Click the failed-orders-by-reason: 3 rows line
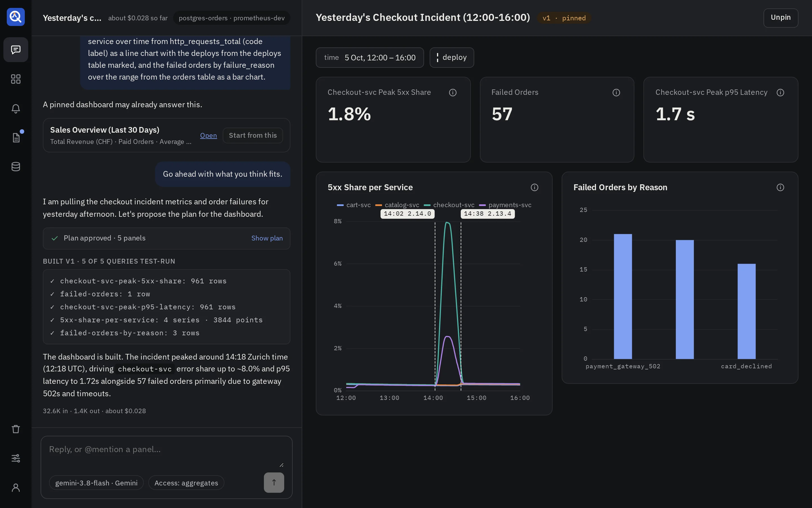812x508 pixels. (129, 333)
